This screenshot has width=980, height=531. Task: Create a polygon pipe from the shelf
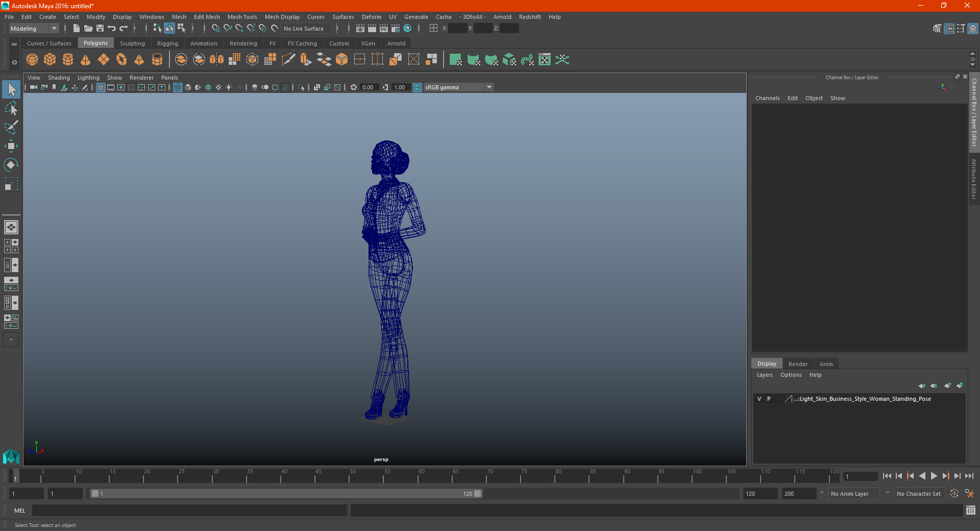click(x=157, y=60)
